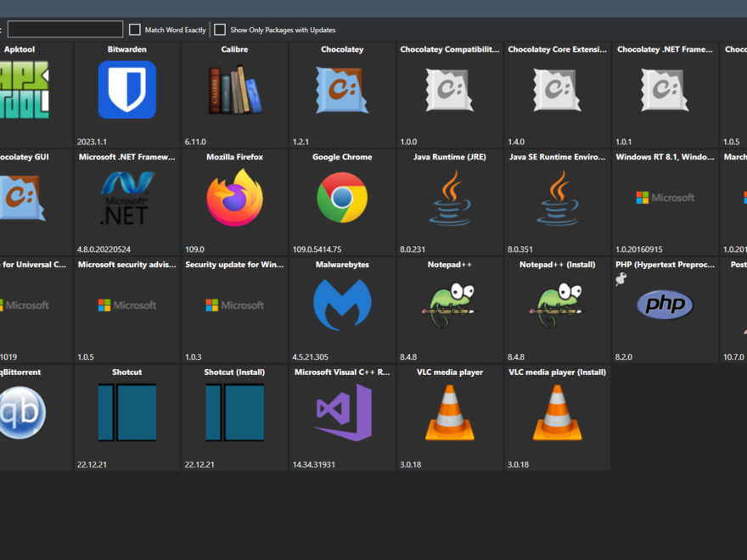Open the Java Runtime (JRE) icon
The height and width of the screenshot is (560, 747).
pos(450,198)
